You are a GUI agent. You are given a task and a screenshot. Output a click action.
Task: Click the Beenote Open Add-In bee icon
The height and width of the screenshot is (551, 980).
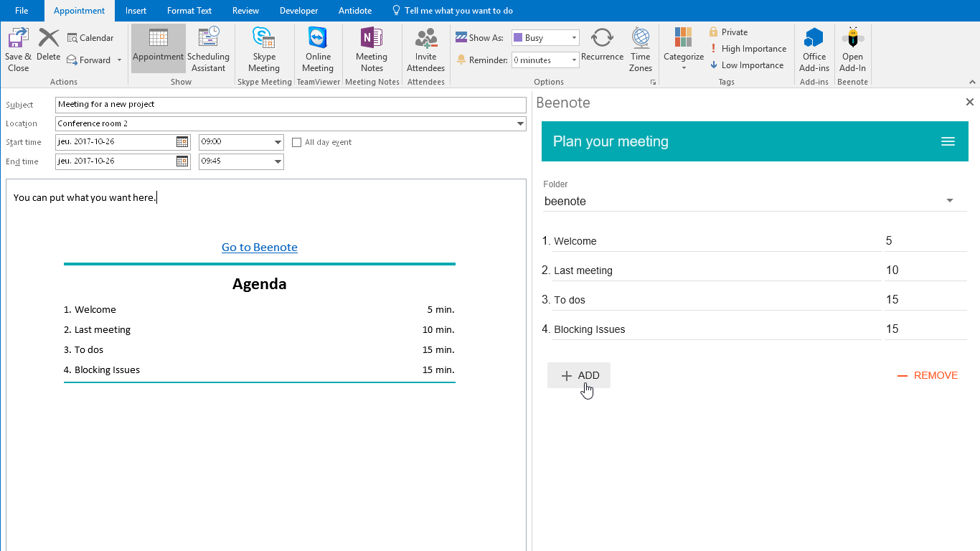point(852,37)
